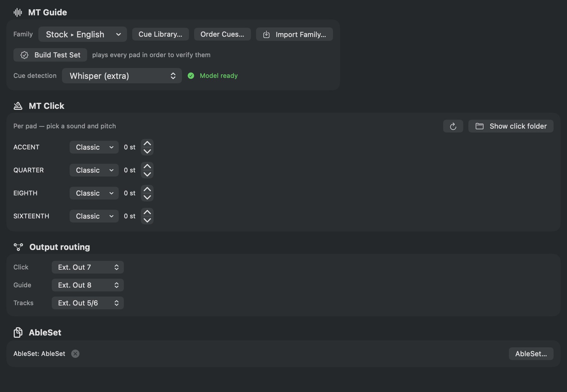Click the MT Guide waveform icon
This screenshot has height=392, width=567.
tap(18, 12)
